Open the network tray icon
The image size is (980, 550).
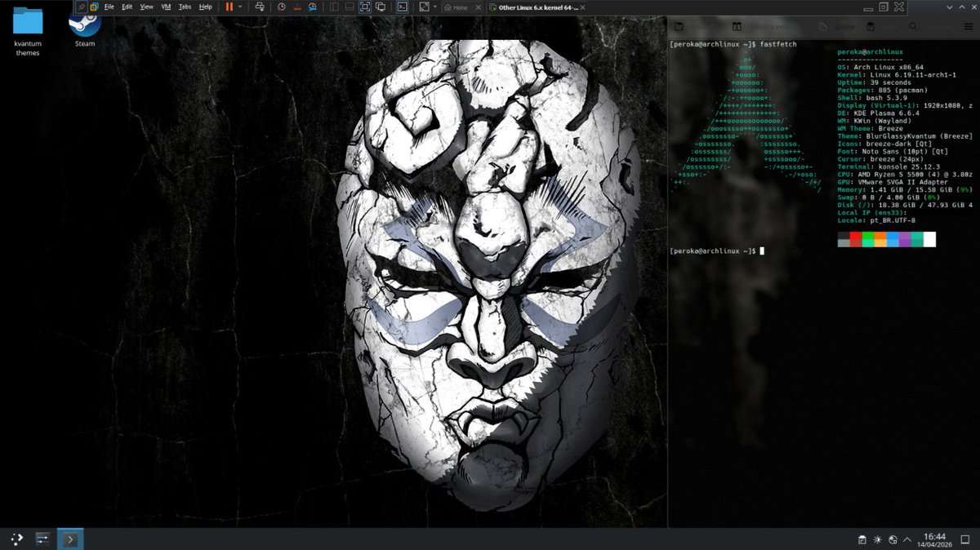pyautogui.click(x=893, y=539)
